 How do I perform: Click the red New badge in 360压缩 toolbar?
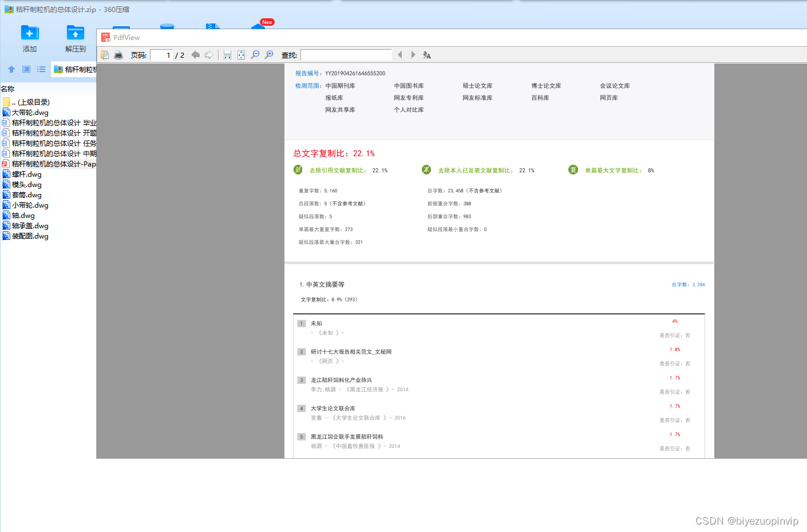click(x=267, y=22)
